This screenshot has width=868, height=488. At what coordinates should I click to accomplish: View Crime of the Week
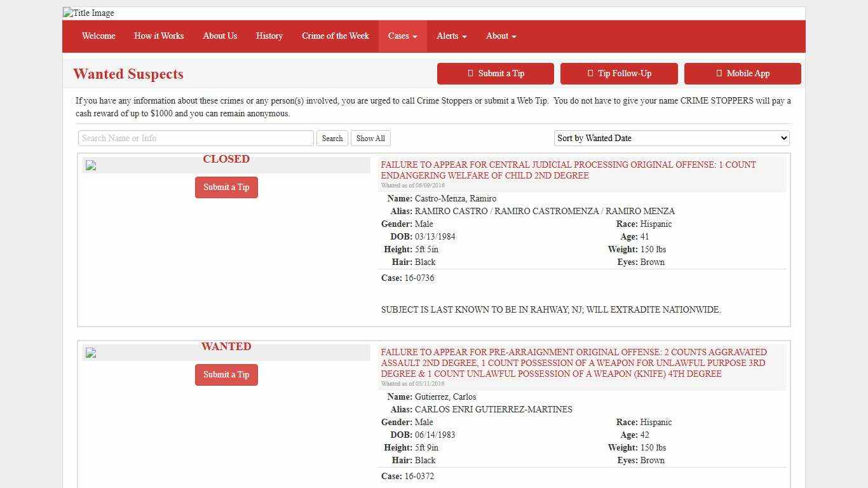pyautogui.click(x=336, y=36)
